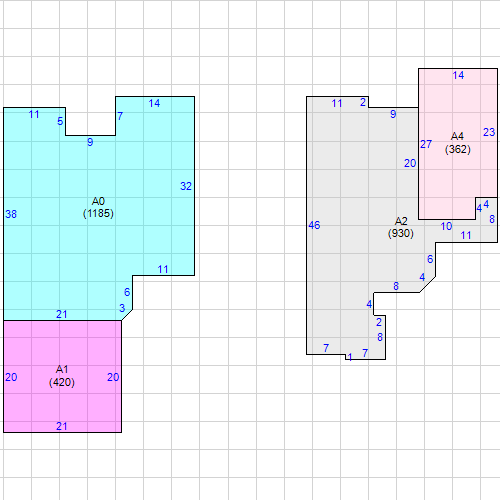Screen dimensions: 500x500
Task: Select the 21 dimension on A0's bottom edge
Action: 62,314
